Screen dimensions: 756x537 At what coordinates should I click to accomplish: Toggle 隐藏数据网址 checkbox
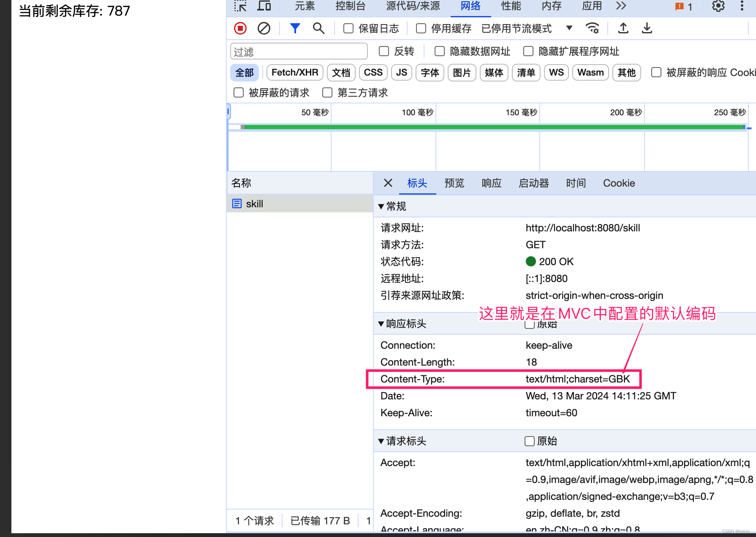(x=440, y=51)
